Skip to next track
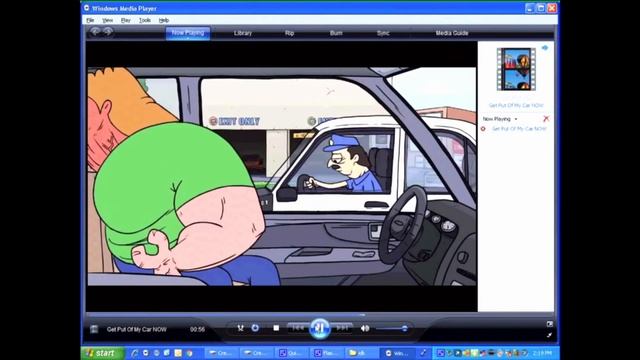640x360 pixels. (342, 328)
